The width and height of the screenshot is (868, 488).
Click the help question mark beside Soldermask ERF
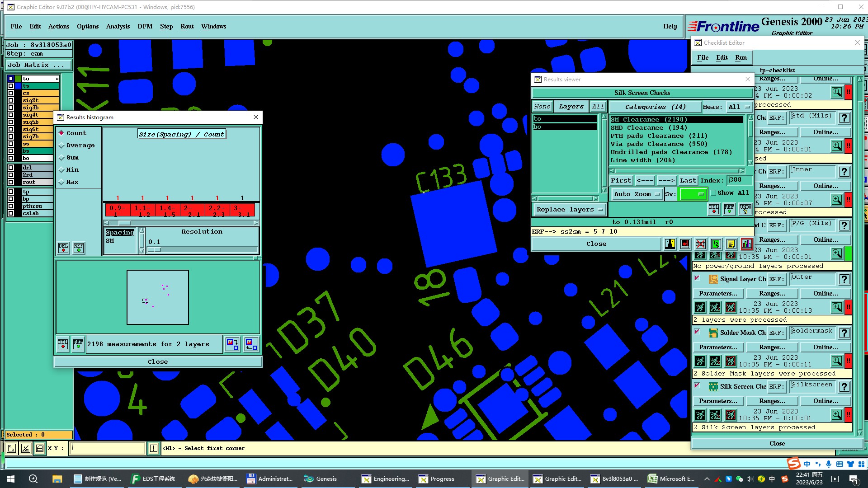pyautogui.click(x=844, y=333)
